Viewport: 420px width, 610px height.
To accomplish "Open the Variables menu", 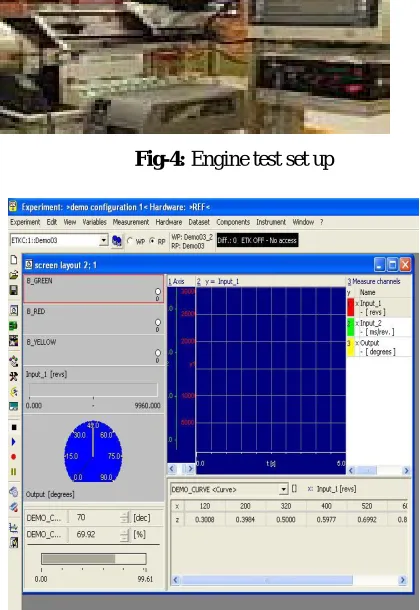I will coord(94,222).
